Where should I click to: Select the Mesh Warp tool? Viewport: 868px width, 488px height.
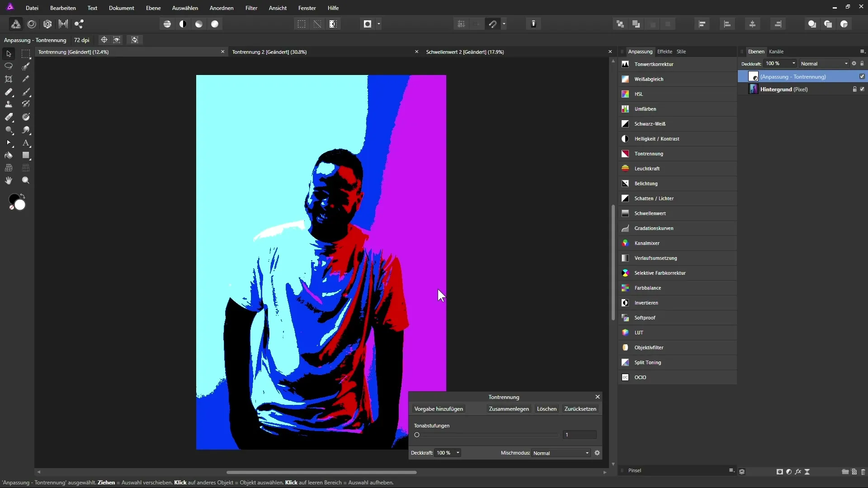(9, 168)
